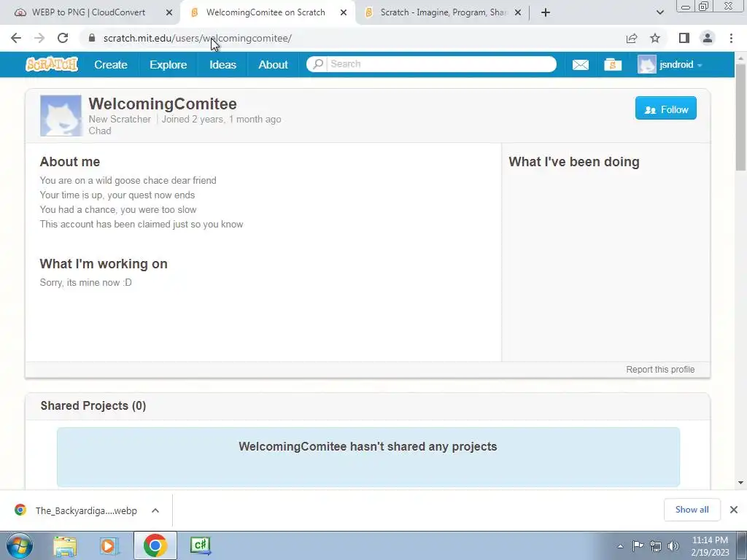Image resolution: width=747 pixels, height=560 pixels.
Task: Reload the page
Action: pyautogui.click(x=63, y=38)
